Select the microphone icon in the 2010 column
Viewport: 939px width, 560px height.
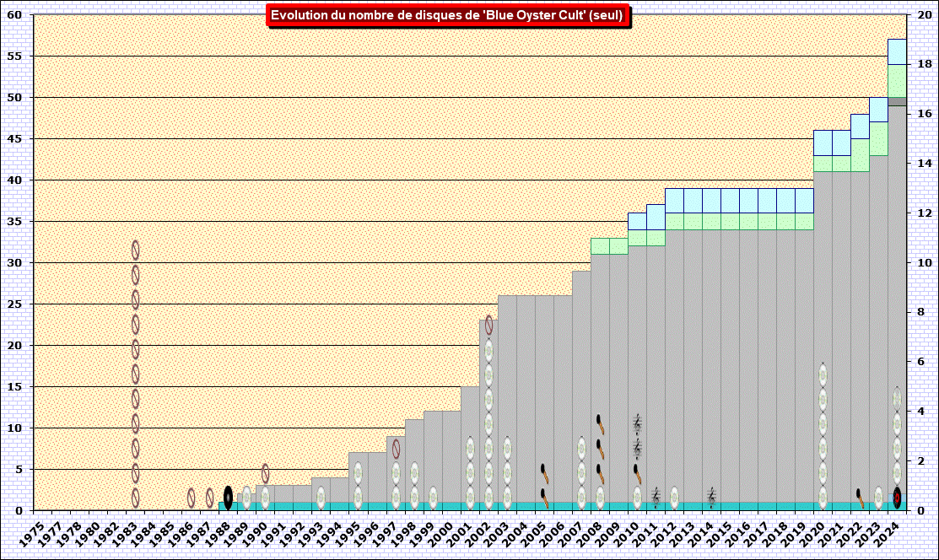tap(637, 473)
